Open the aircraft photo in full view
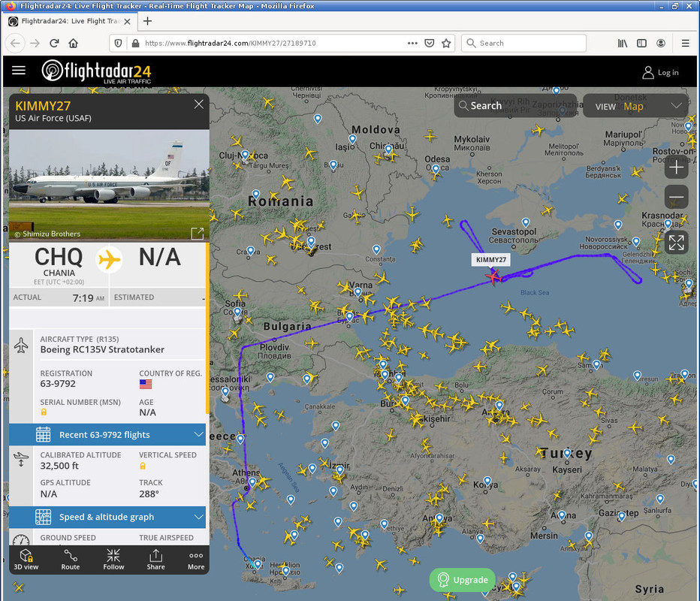This screenshot has width=700, height=601. coord(198,233)
